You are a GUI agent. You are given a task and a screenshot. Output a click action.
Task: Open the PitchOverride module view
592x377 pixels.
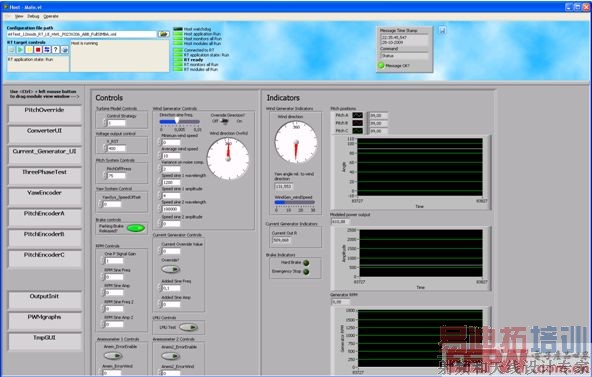click(45, 114)
